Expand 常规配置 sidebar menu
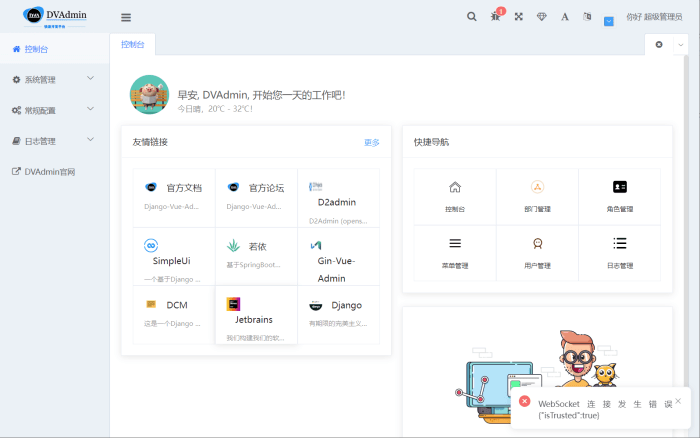The image size is (700, 438). [54, 110]
